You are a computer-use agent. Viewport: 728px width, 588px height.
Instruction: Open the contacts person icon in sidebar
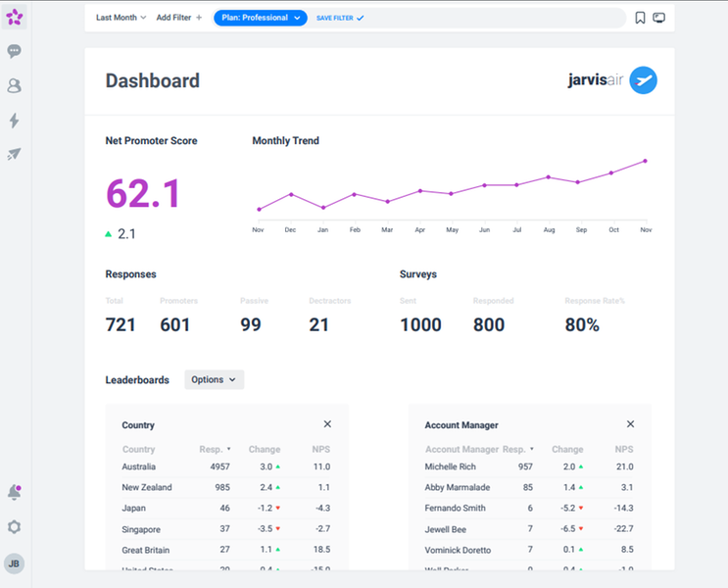tap(15, 86)
